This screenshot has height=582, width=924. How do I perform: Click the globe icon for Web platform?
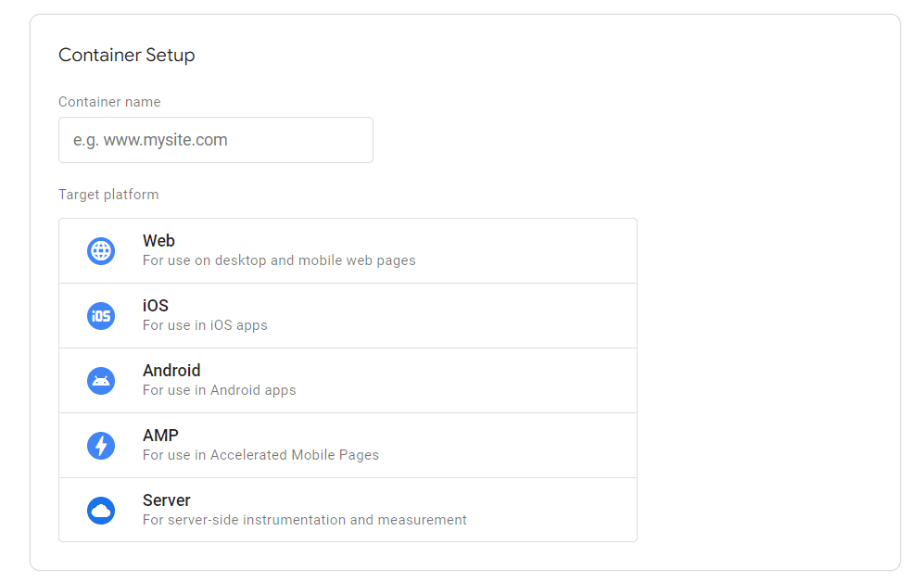[100, 250]
